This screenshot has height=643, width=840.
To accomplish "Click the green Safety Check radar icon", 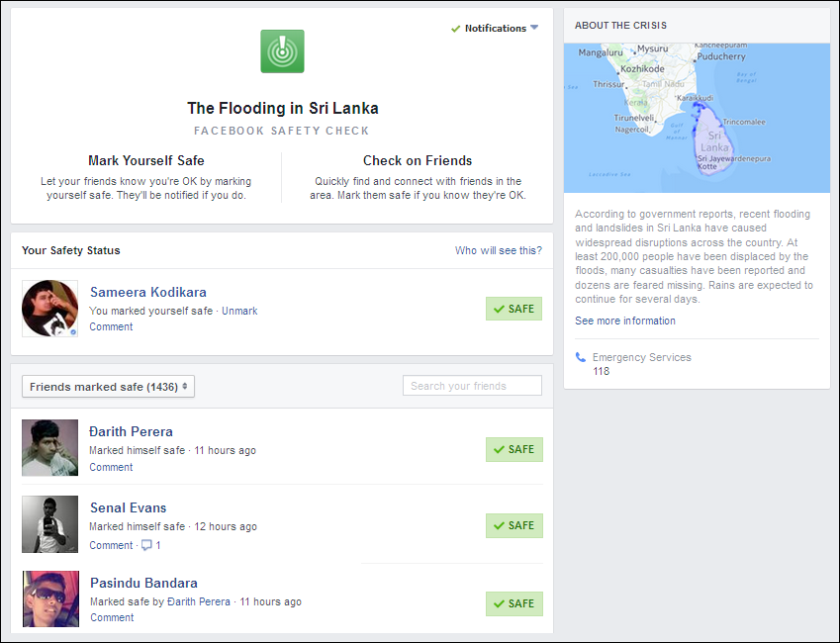I will (x=282, y=51).
